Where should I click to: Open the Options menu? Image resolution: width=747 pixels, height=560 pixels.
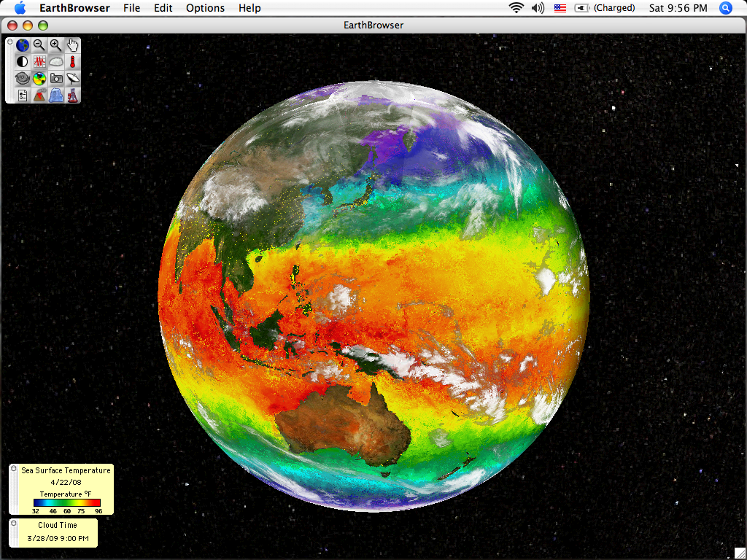point(205,8)
